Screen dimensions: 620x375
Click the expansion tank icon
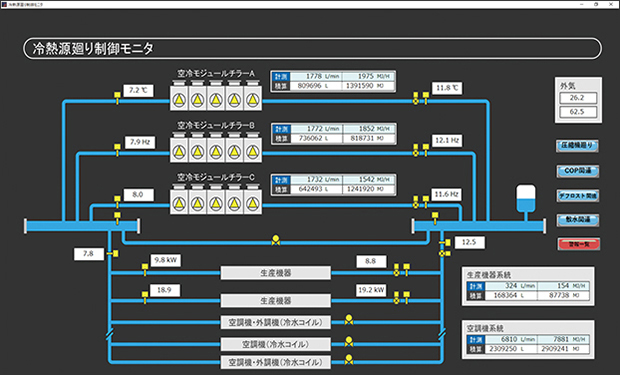coord(526,198)
